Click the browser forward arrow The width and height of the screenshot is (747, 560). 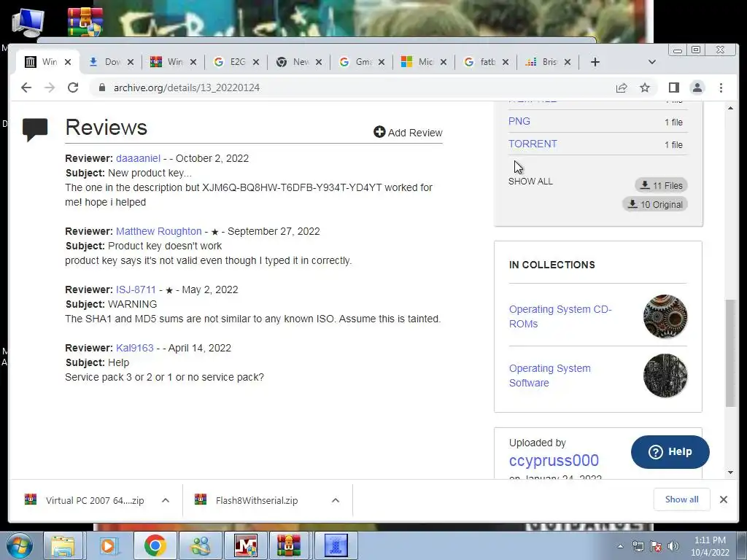(x=50, y=87)
